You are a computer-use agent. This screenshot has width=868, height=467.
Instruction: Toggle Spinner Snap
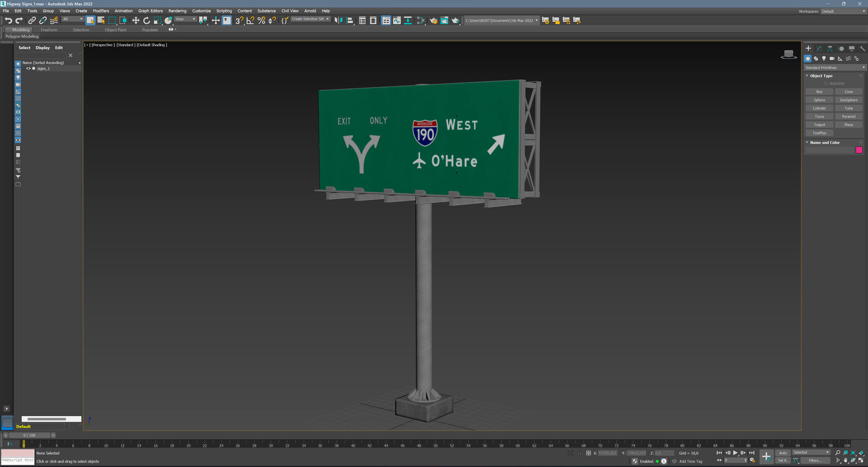(272, 20)
